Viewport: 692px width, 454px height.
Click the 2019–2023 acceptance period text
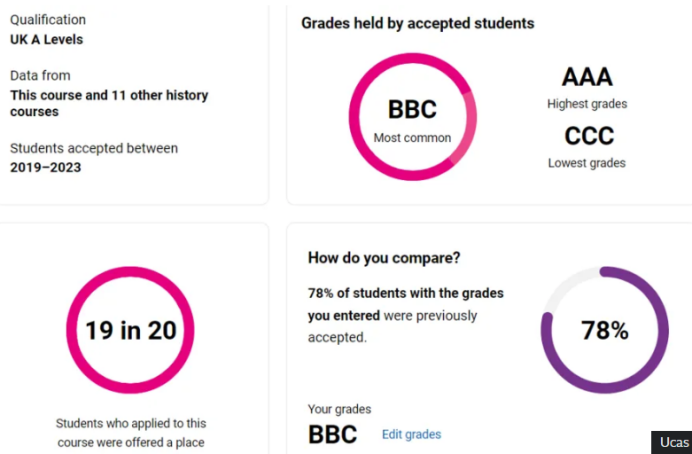[45, 168]
